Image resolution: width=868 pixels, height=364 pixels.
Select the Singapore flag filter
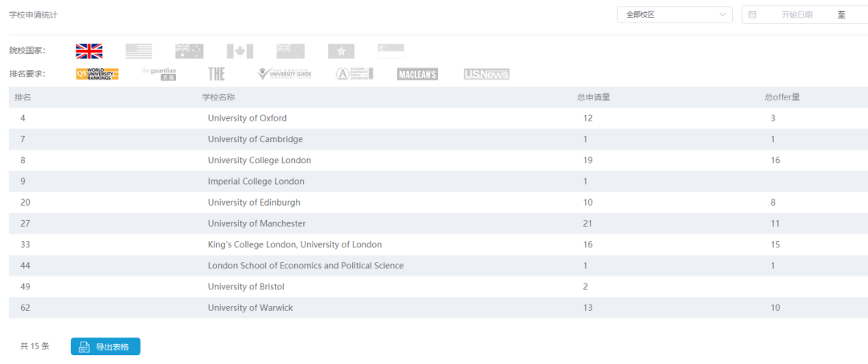pyautogui.click(x=391, y=51)
